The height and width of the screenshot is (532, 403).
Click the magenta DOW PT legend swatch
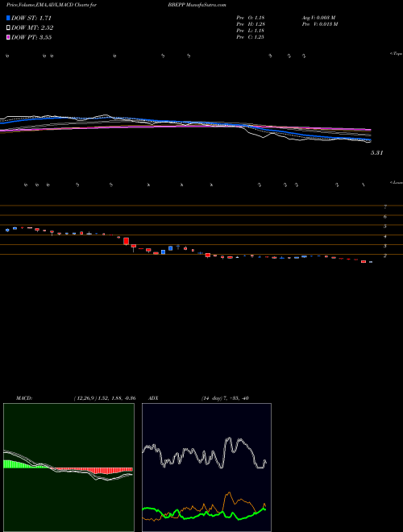tap(8, 37)
